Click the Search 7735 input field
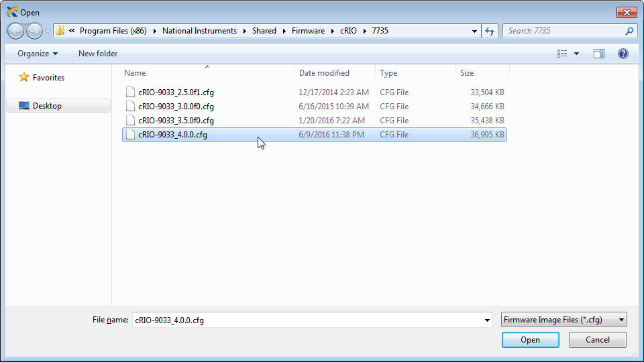The image size is (644, 362). coord(563,31)
